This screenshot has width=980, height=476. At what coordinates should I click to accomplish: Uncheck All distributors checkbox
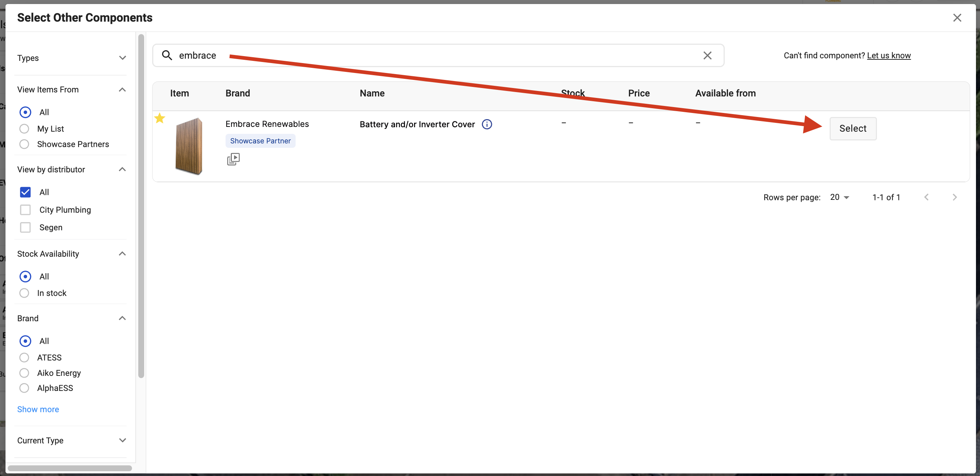25,192
